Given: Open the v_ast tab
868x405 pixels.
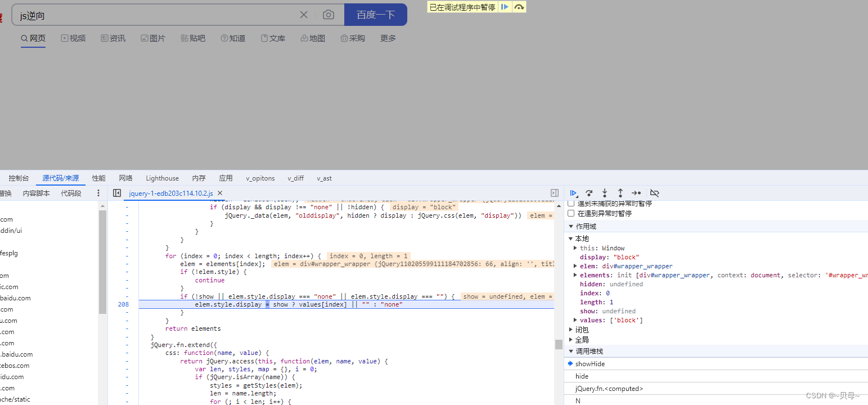Looking at the screenshot, I should click(325, 178).
